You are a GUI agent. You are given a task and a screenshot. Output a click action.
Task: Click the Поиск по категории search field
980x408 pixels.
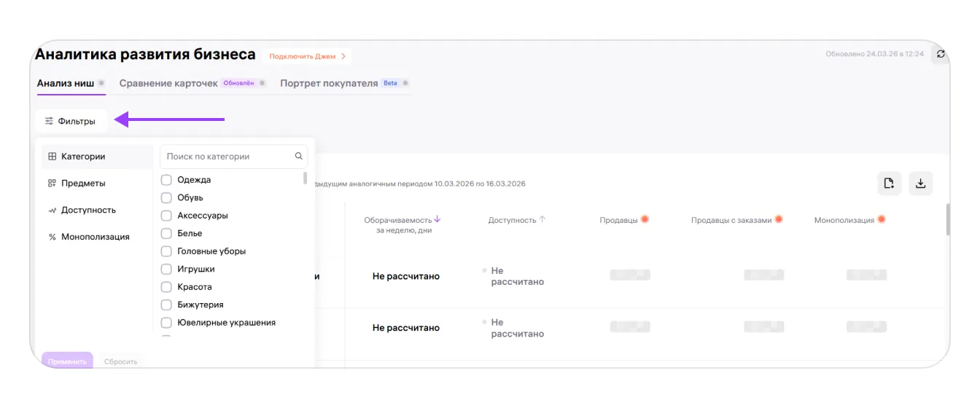click(226, 156)
